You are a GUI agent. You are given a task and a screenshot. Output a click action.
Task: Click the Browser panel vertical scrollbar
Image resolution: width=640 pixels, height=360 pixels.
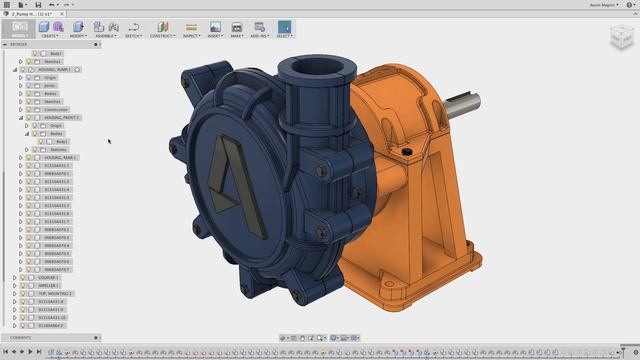coord(4,227)
